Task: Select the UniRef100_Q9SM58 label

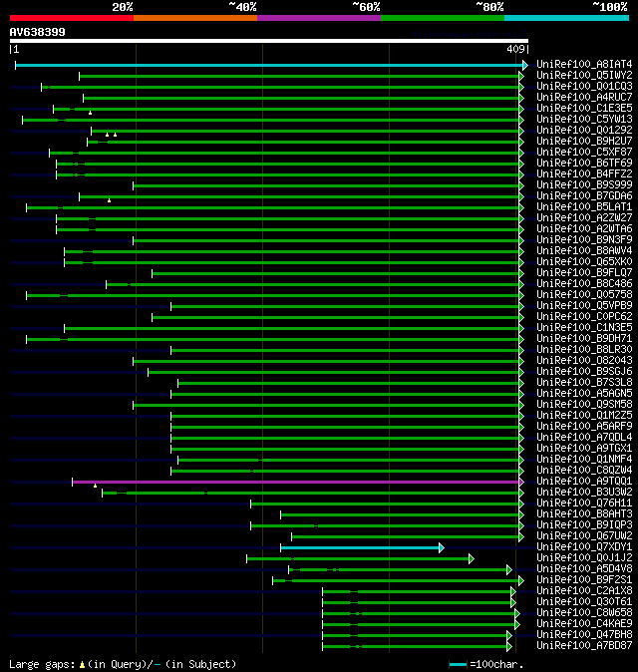Action: (x=584, y=404)
